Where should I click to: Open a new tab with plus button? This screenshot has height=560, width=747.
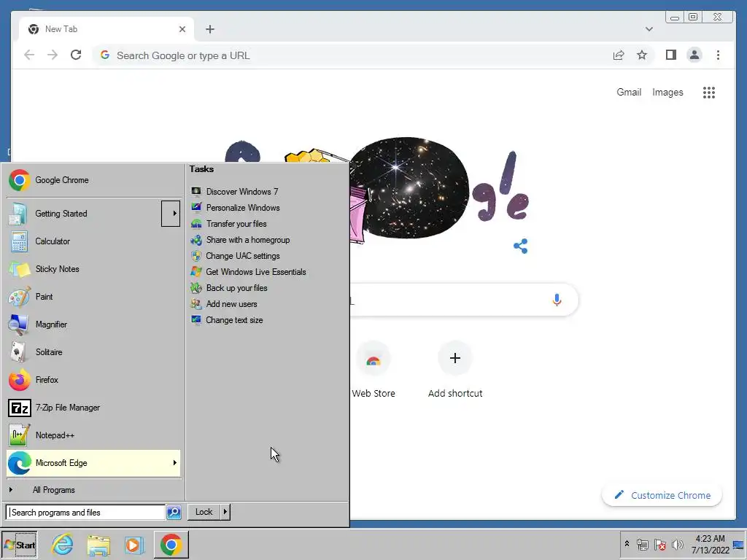(x=209, y=29)
